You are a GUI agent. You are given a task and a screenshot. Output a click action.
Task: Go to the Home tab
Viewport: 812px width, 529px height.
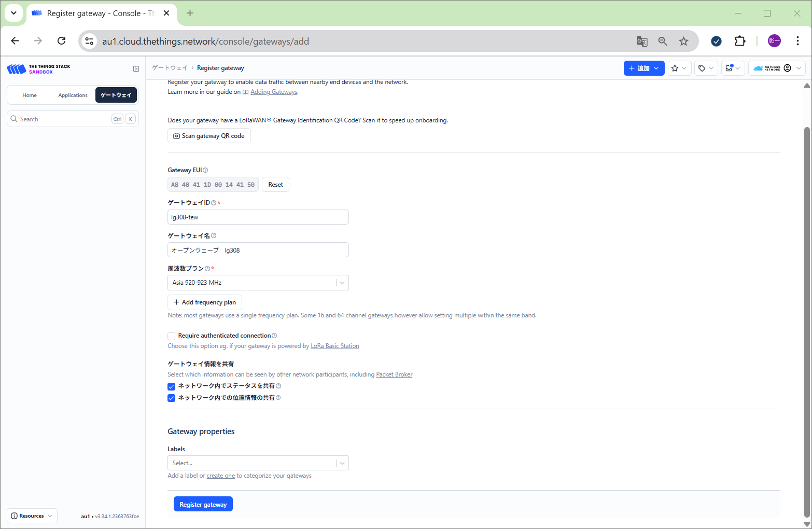30,95
